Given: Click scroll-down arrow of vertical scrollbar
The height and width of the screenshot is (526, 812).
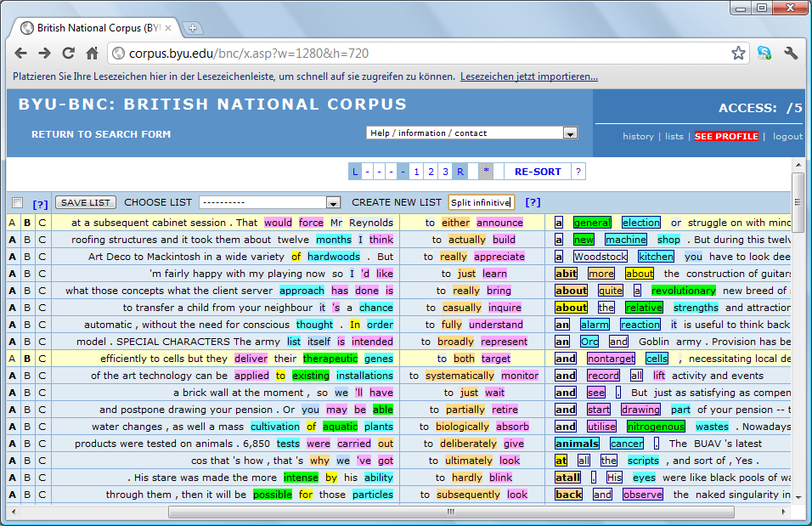Looking at the screenshot, I should click(798, 498).
